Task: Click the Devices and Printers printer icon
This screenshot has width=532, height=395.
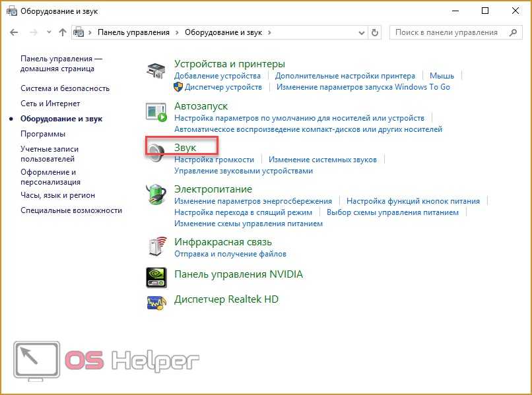Action: coord(156,71)
